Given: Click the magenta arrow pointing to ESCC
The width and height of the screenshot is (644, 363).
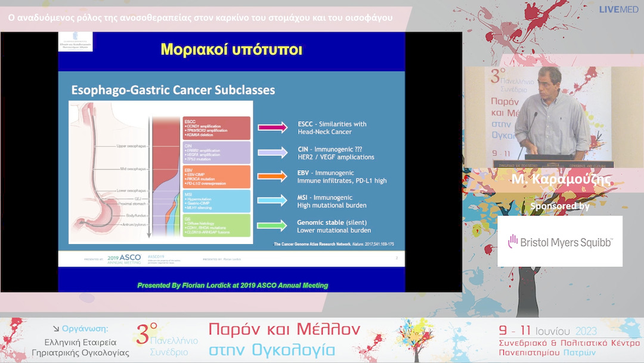Looking at the screenshot, I should point(273,127).
